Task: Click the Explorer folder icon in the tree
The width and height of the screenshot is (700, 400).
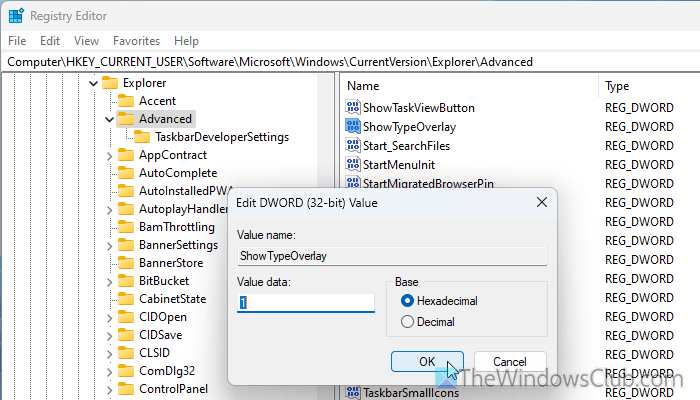Action: 110,83
